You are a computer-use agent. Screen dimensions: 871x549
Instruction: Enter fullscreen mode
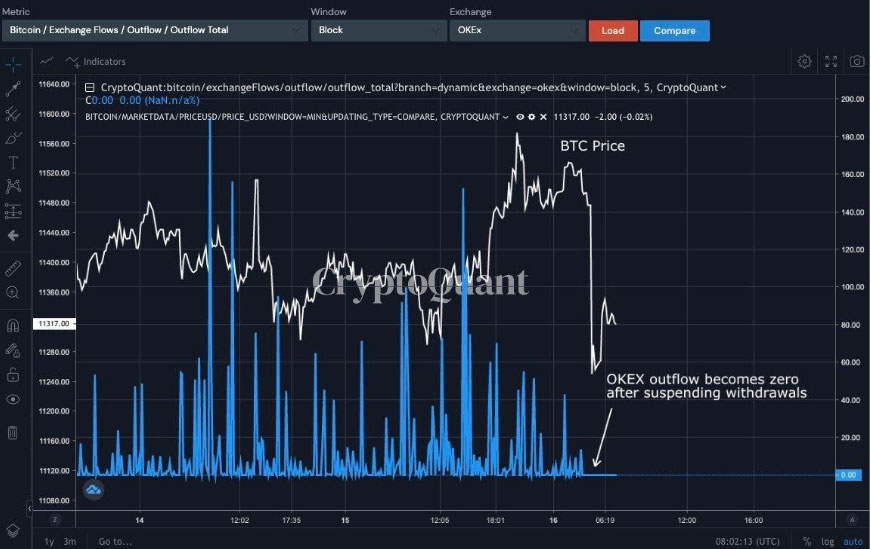(x=831, y=61)
